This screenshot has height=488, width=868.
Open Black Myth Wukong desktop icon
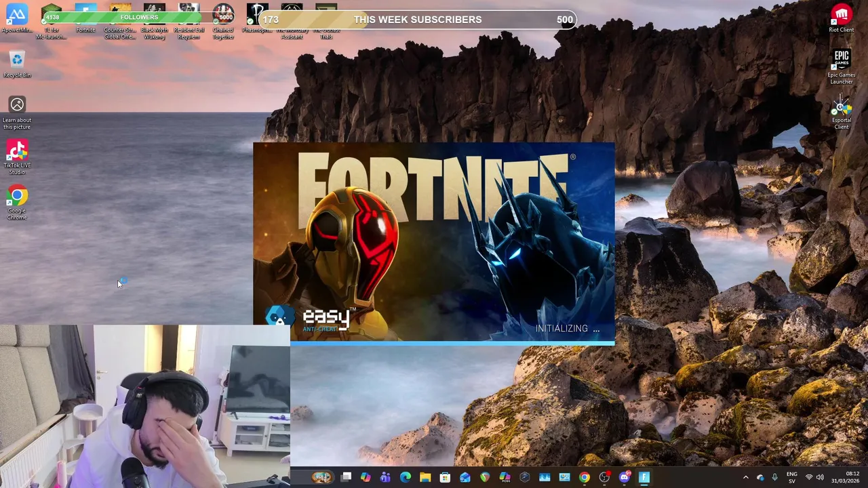point(154,22)
